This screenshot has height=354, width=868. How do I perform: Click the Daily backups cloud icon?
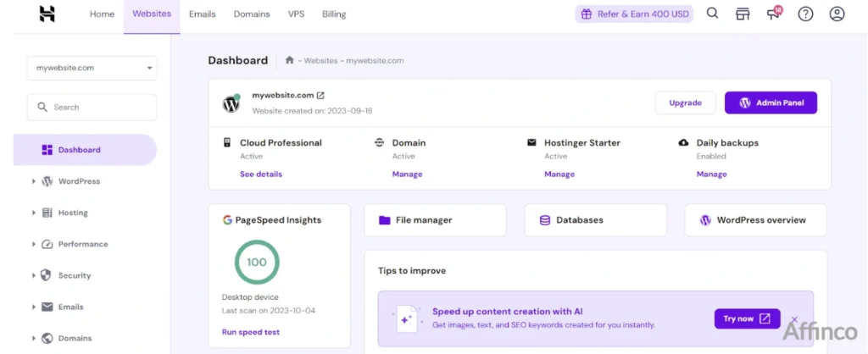pos(684,143)
